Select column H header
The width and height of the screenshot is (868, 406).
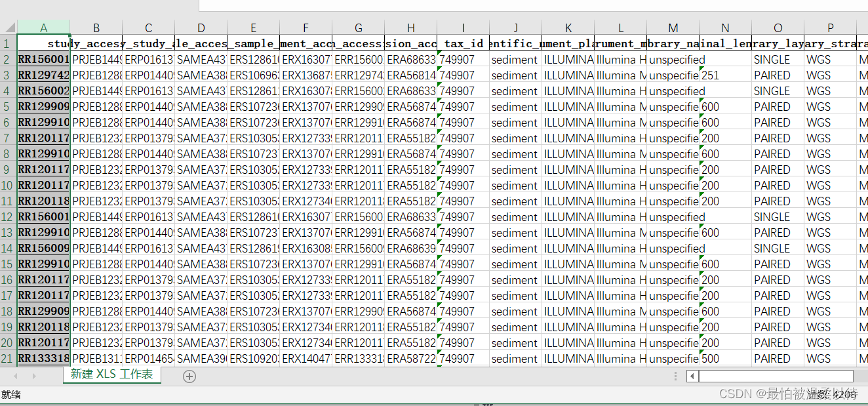point(411,28)
